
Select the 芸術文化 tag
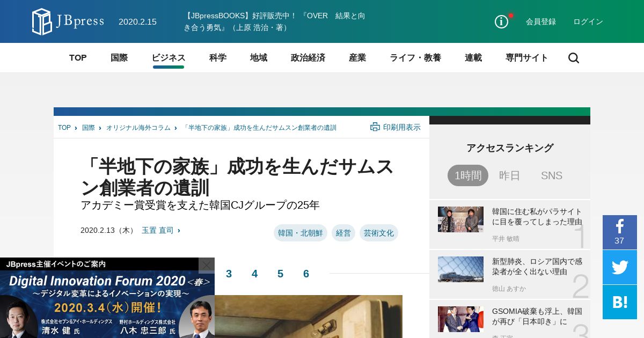[x=379, y=233]
